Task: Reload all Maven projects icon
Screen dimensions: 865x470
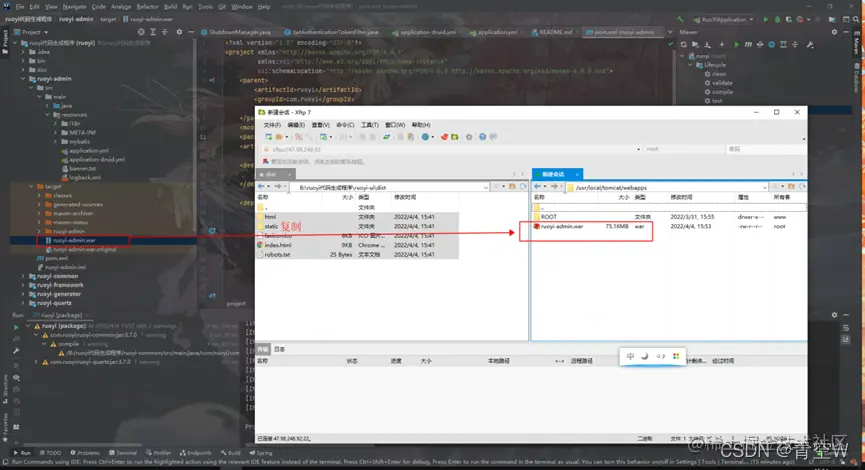Action: click(684, 45)
